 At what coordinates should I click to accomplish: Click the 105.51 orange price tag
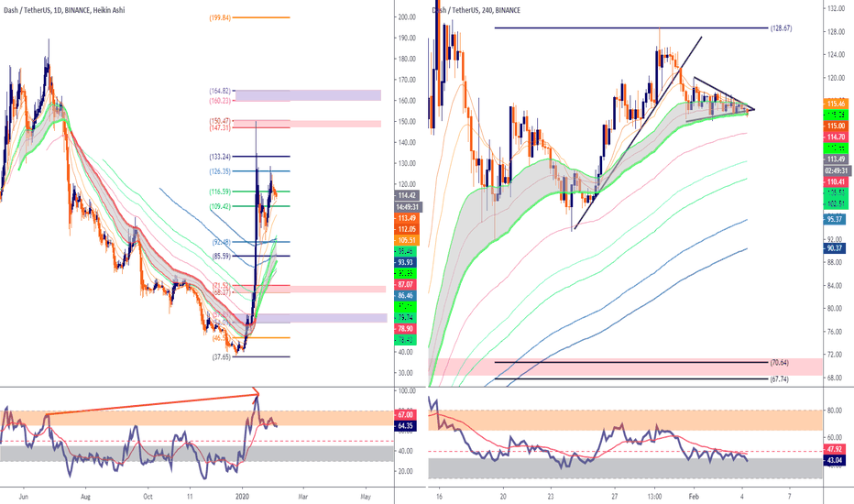click(406, 240)
